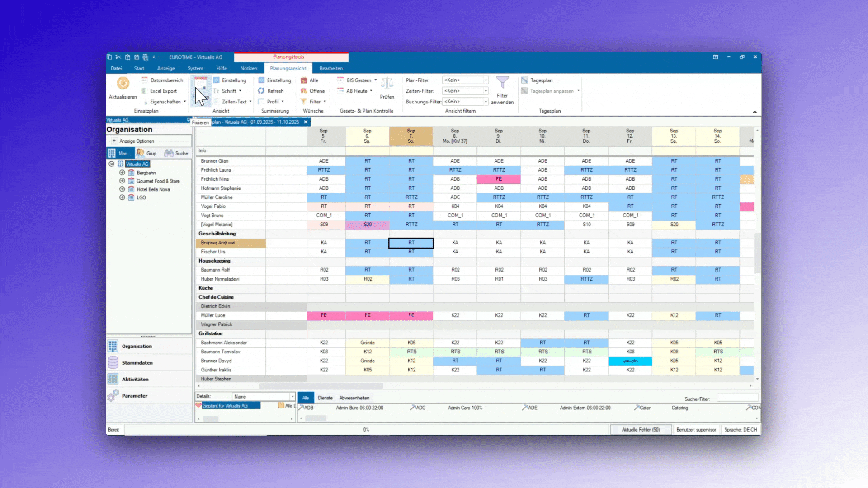The height and width of the screenshot is (488, 868).
Task: Open the Schrift dropdown arrow
Action: point(240,91)
